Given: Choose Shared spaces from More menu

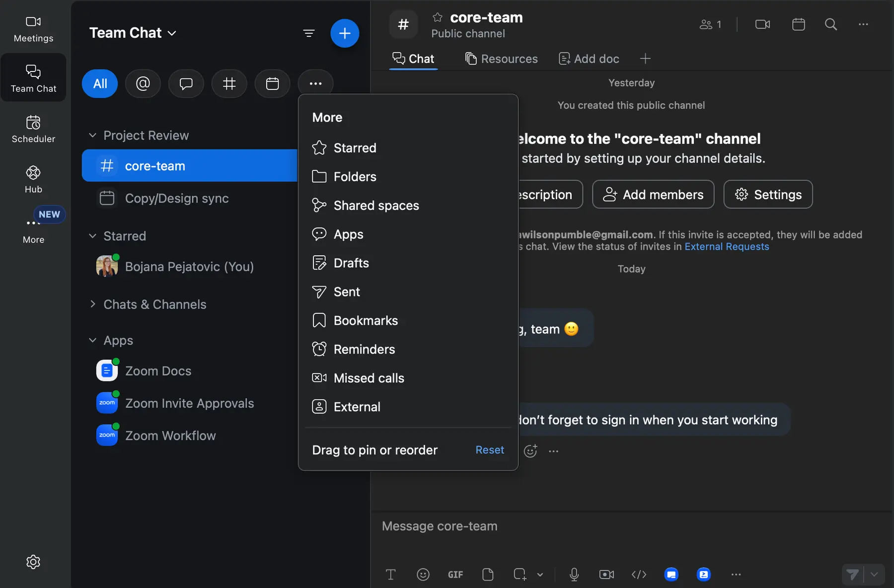Looking at the screenshot, I should tap(408, 206).
